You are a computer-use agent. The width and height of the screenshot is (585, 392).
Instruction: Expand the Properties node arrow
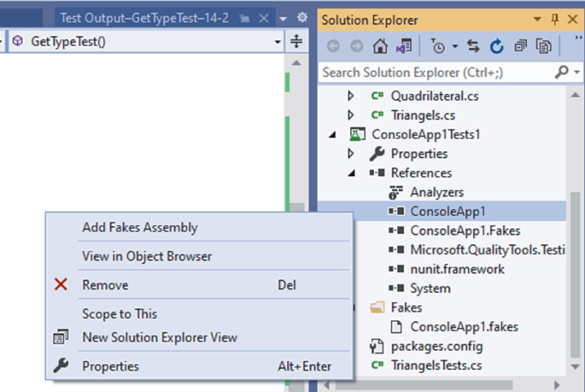(351, 155)
